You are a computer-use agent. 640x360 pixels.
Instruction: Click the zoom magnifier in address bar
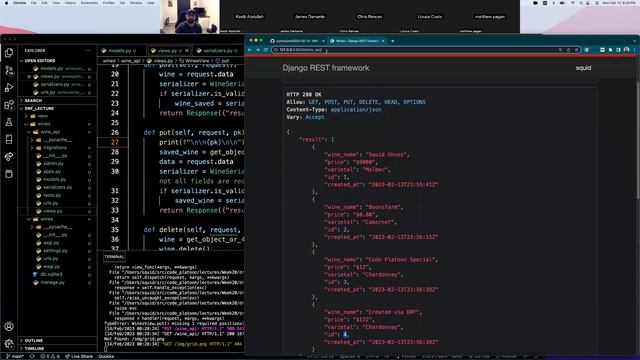tap(560, 50)
